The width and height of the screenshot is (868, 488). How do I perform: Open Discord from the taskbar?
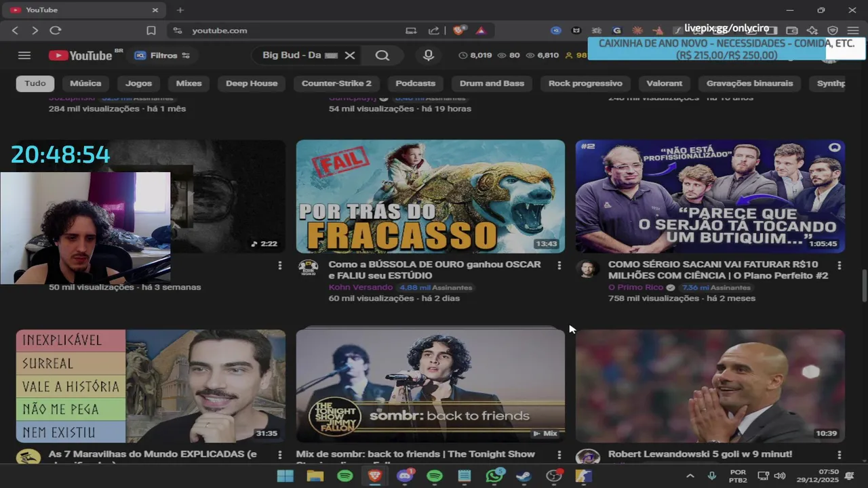405,476
